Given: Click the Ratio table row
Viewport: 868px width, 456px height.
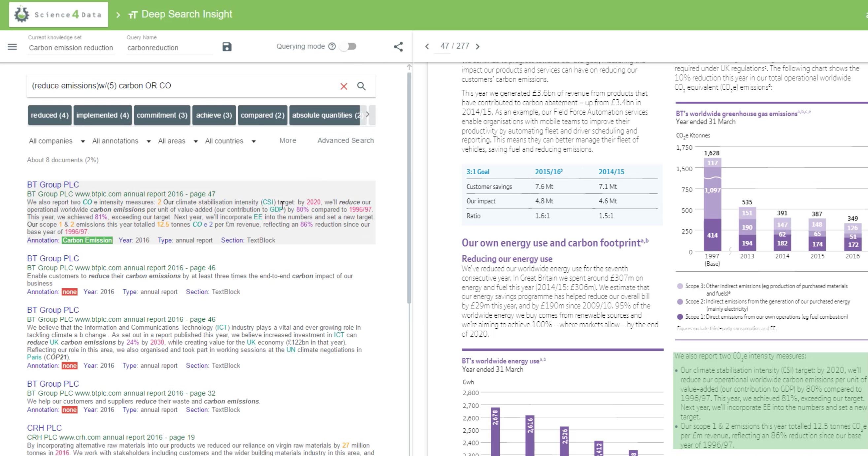Looking at the screenshot, I should [562, 216].
